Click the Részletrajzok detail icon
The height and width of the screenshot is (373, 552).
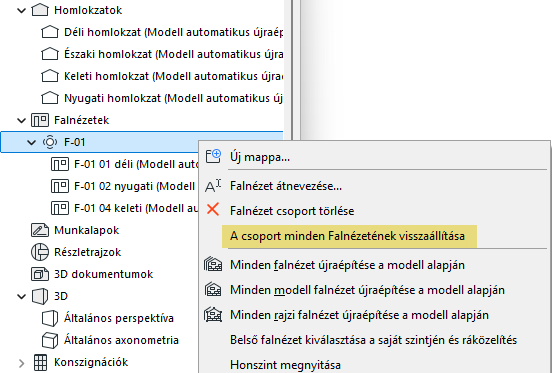coord(40,252)
